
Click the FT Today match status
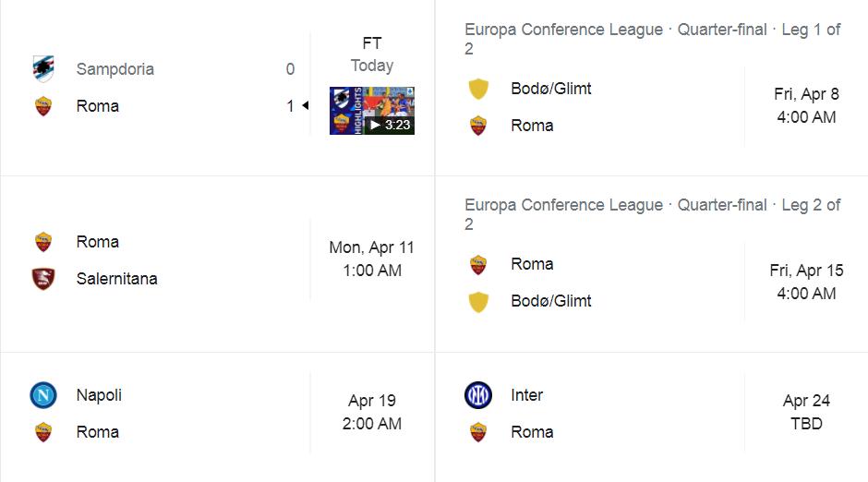click(372, 54)
